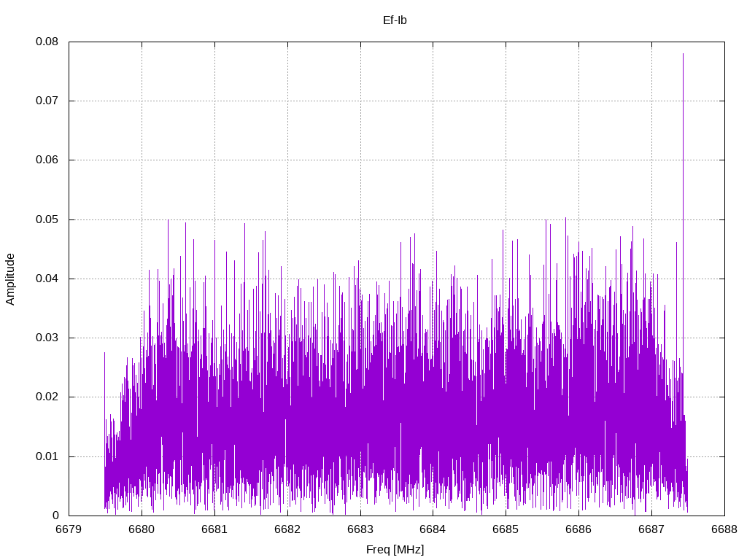Click the x-axis tick label 6685
The height and width of the screenshot is (560, 747).
coord(506,529)
